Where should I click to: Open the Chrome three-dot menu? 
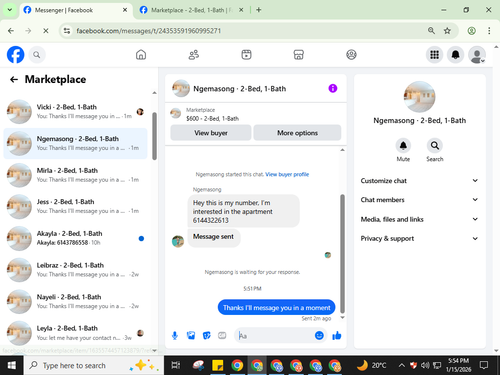489,31
